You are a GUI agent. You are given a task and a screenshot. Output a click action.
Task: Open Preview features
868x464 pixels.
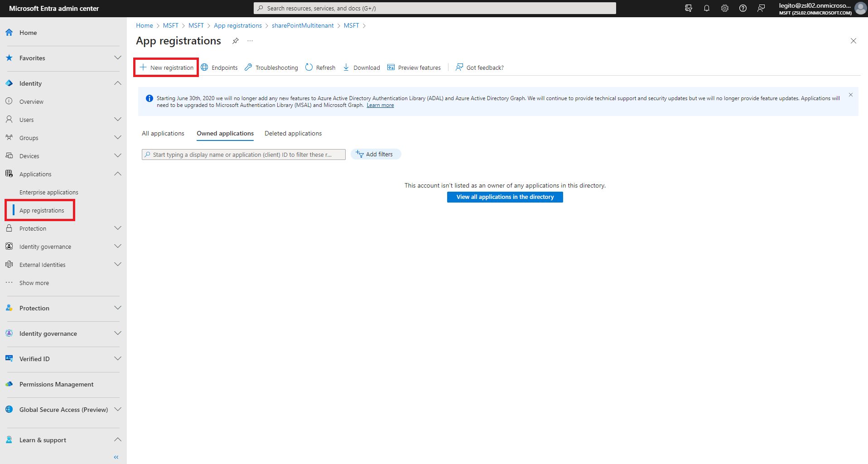coord(414,68)
